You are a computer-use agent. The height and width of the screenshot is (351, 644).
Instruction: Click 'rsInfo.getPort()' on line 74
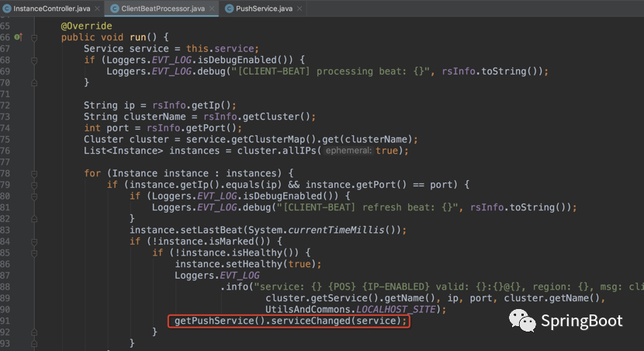pos(192,128)
